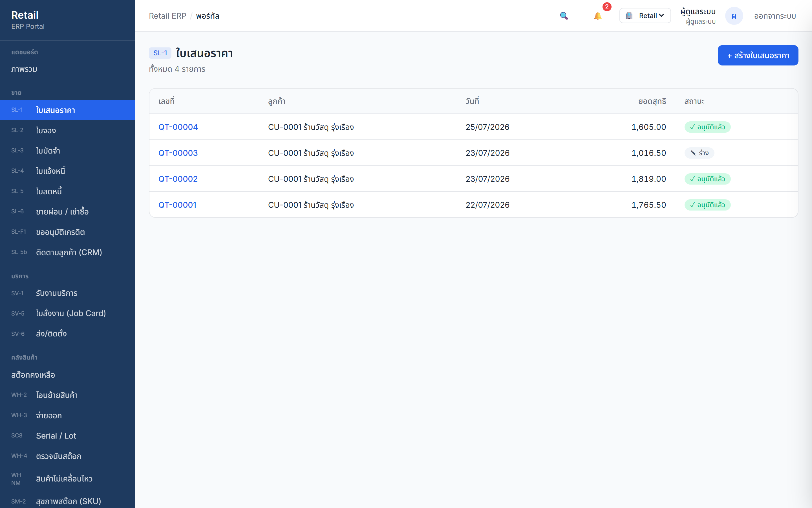Open รับงานบริการ SV-1 menu item

coord(67,293)
